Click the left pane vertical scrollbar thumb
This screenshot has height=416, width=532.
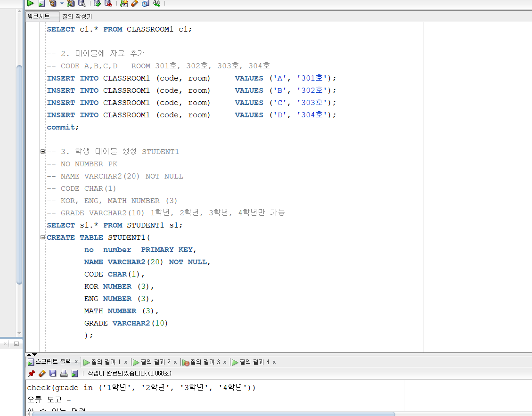[x=19, y=174]
